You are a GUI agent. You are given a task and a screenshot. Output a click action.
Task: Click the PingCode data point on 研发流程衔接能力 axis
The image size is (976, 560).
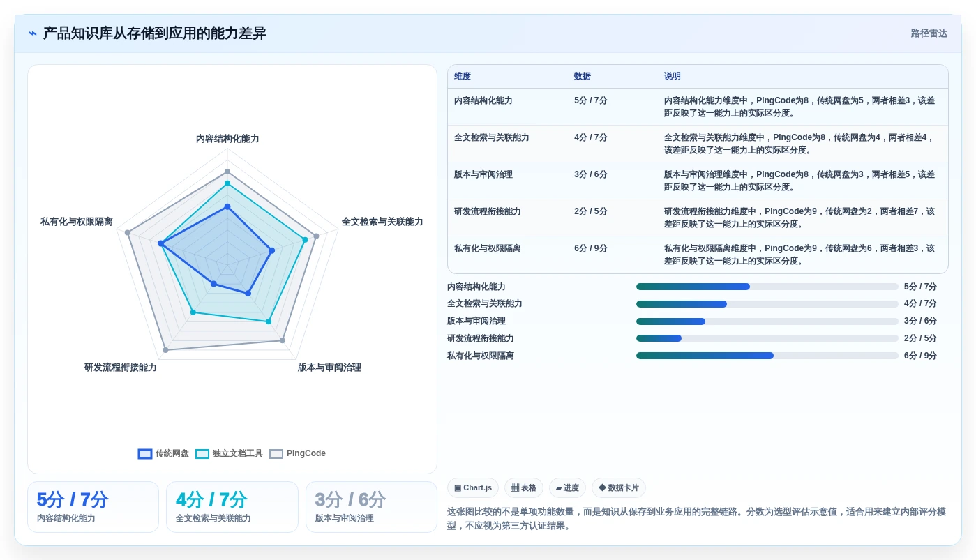165,350
